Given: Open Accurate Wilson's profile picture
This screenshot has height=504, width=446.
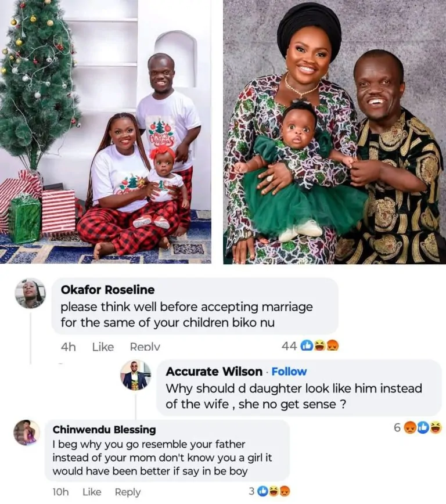Looking at the screenshot, I should [x=136, y=375].
